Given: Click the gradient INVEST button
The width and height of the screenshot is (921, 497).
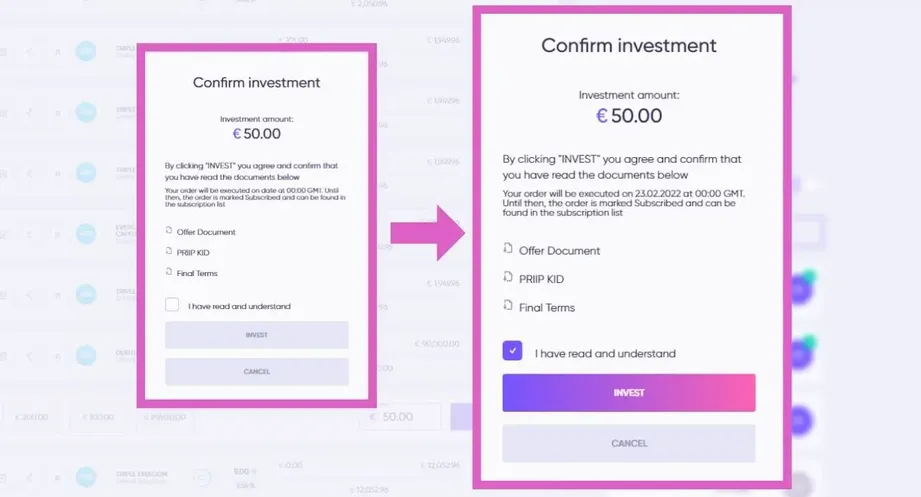Looking at the screenshot, I should point(629,392).
